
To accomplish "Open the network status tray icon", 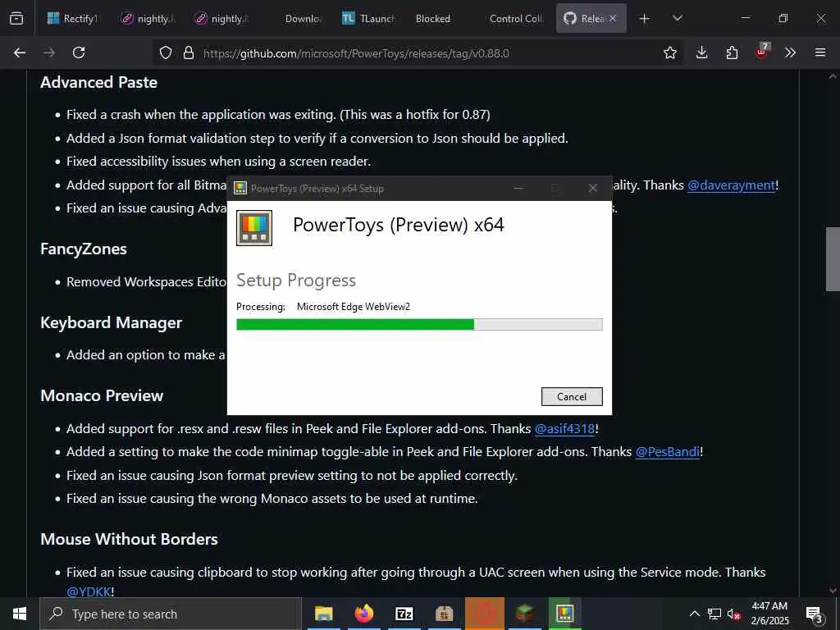I will (x=714, y=614).
